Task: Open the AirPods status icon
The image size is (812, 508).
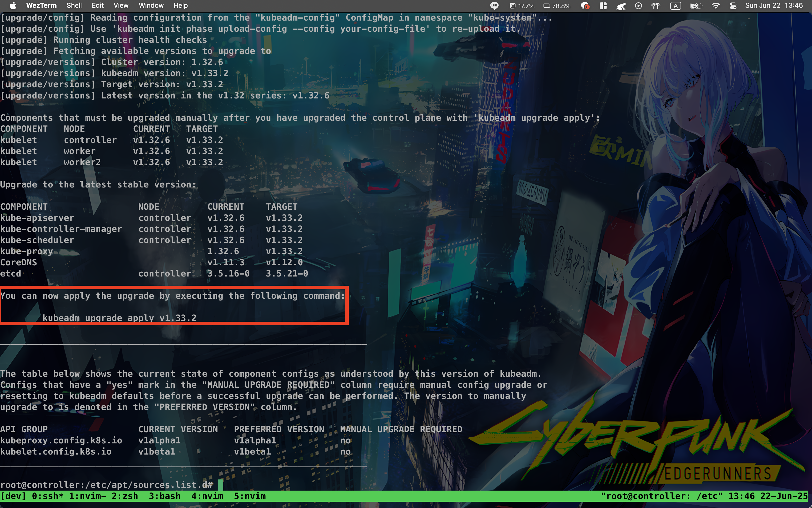Action: (656, 6)
